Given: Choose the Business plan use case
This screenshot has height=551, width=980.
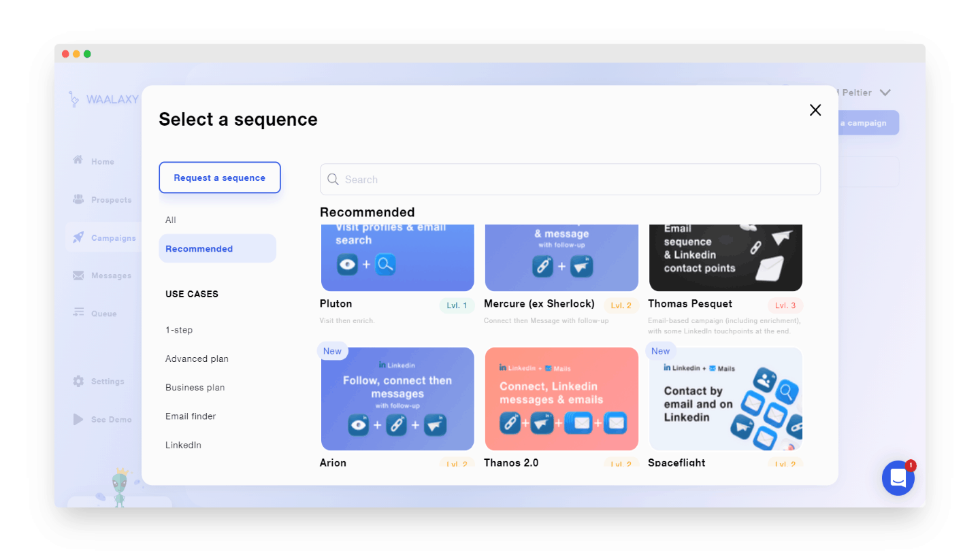Looking at the screenshot, I should [x=195, y=387].
